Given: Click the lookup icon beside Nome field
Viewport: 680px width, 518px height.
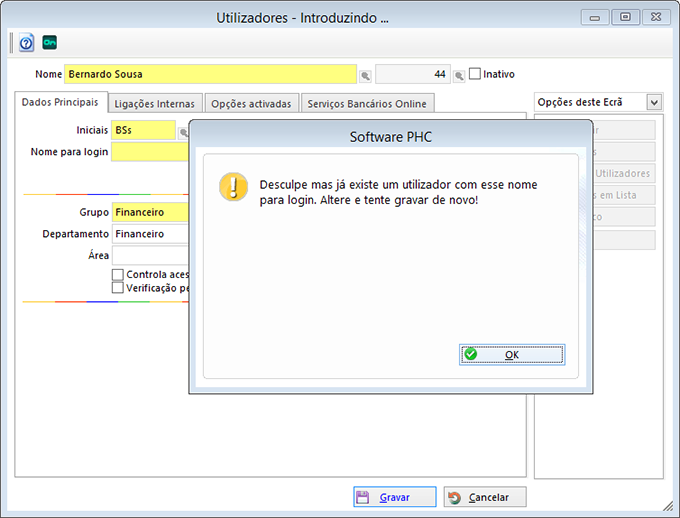Looking at the screenshot, I should click(366, 76).
